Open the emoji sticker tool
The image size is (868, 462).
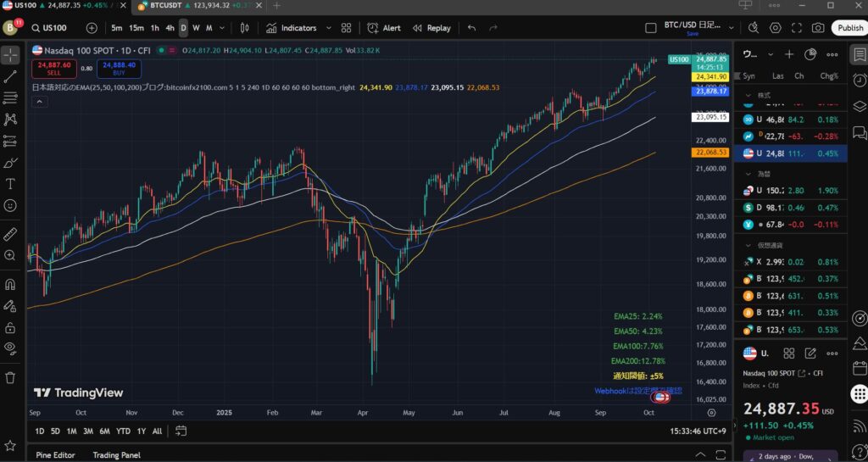(x=10, y=205)
